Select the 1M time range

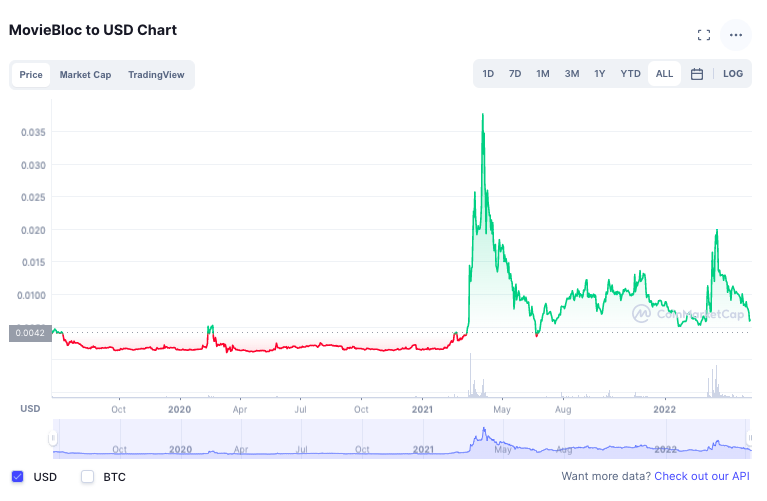coord(542,74)
